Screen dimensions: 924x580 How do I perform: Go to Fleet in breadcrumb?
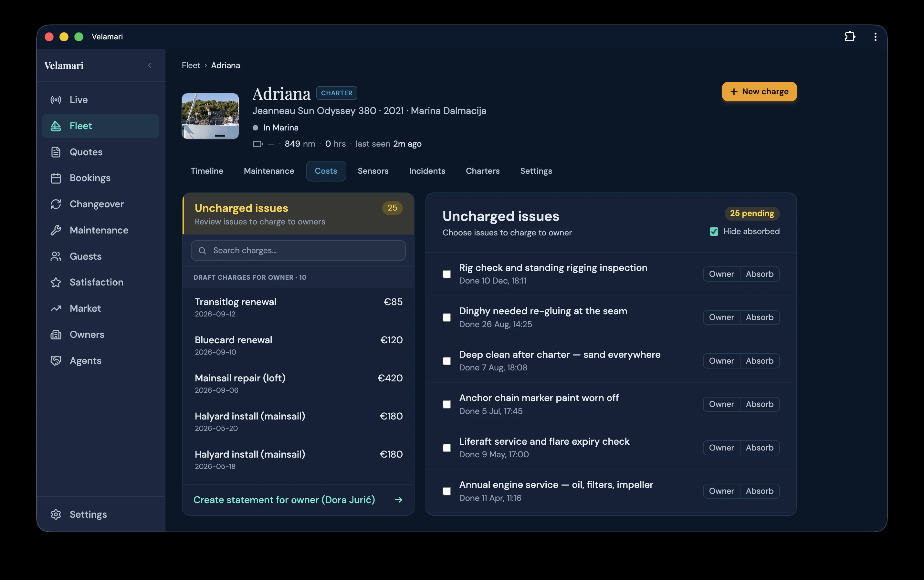(x=191, y=66)
